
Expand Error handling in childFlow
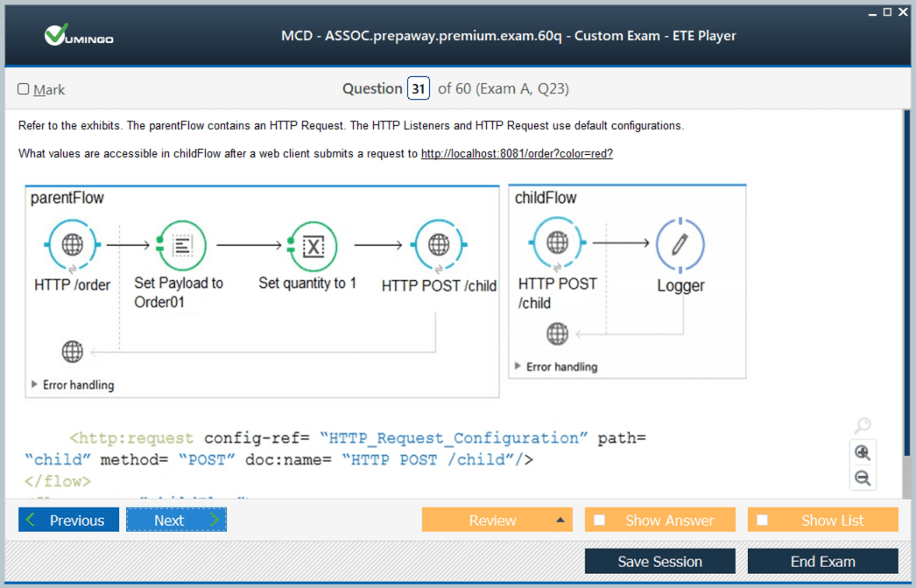click(518, 366)
